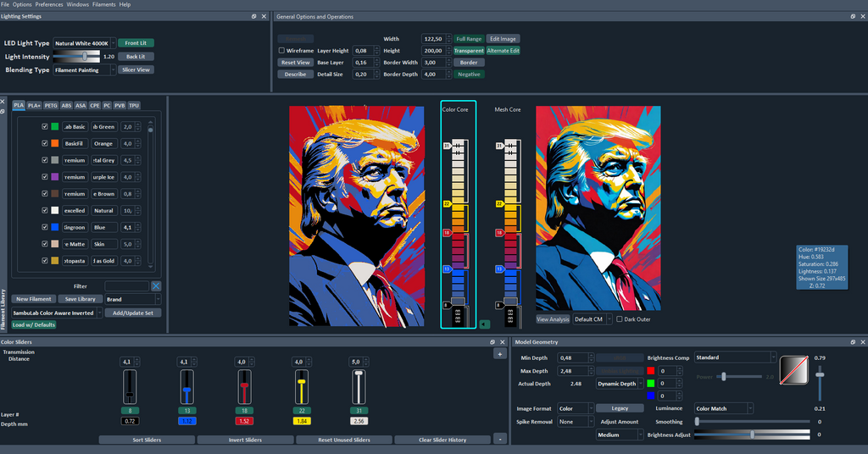Click the View Analysis button

pos(553,319)
